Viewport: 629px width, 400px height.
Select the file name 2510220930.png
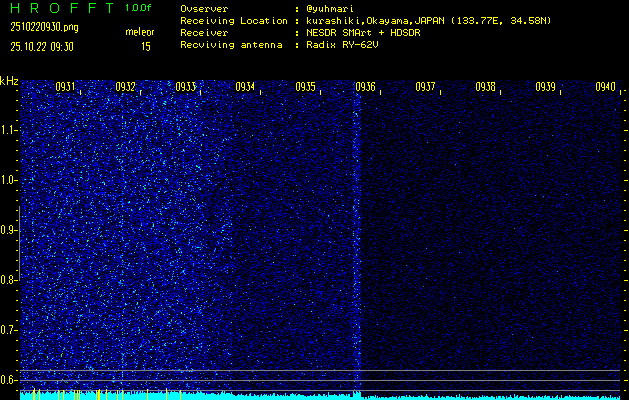tap(45, 27)
